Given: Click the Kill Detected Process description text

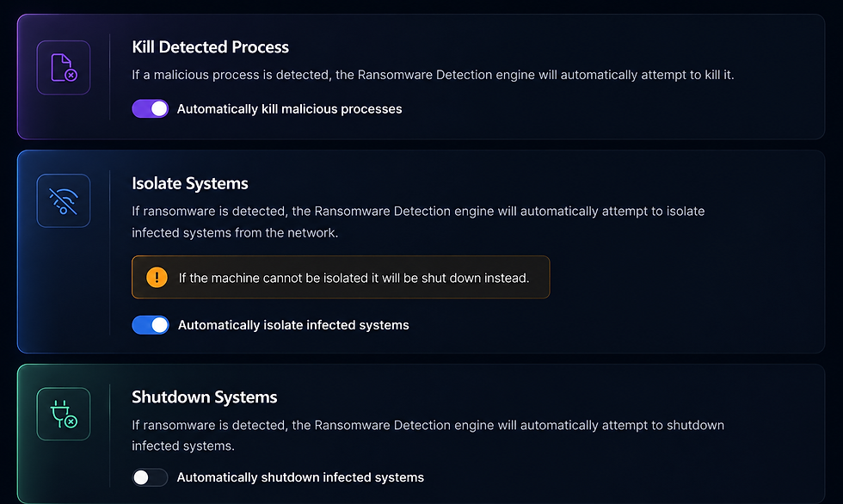Looking at the screenshot, I should pyautogui.click(x=433, y=75).
